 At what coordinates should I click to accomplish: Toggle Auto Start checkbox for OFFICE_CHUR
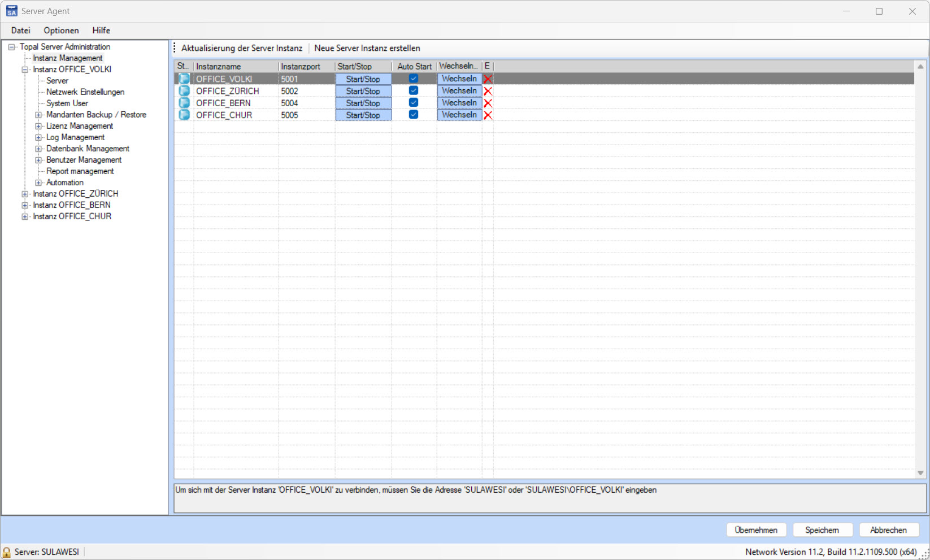(414, 114)
